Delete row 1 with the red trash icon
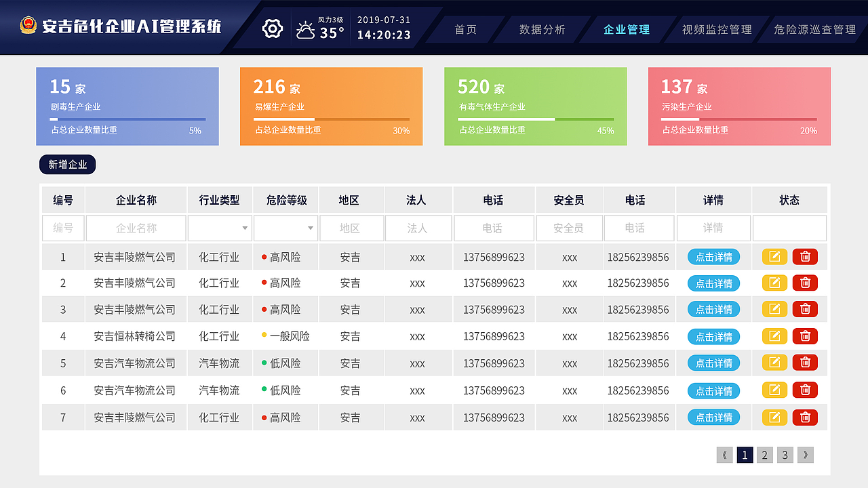868x488 pixels. (805, 256)
